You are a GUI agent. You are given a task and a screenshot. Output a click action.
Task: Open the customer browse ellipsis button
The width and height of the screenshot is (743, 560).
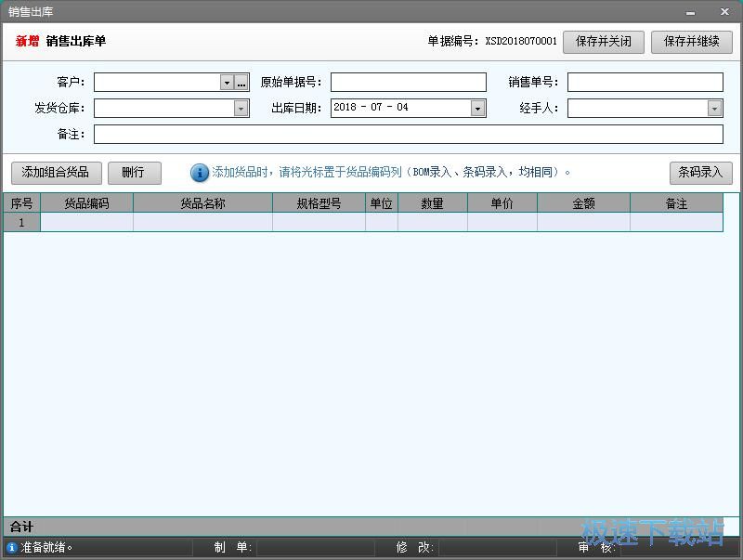pos(241,83)
